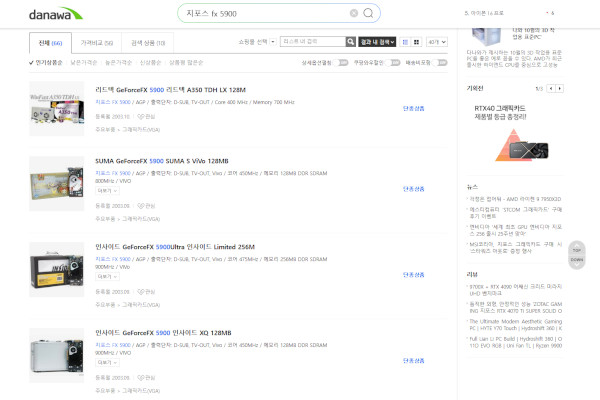This screenshot has width=600, height=400.
Task: Open 리드텍 A350 TDH product thumbnail
Action: coord(57,108)
